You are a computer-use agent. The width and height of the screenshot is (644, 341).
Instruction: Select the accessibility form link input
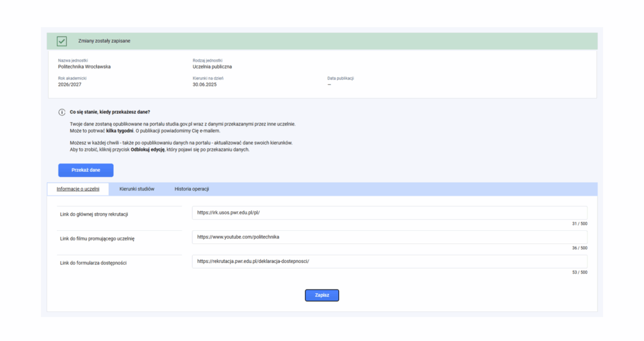tap(389, 261)
